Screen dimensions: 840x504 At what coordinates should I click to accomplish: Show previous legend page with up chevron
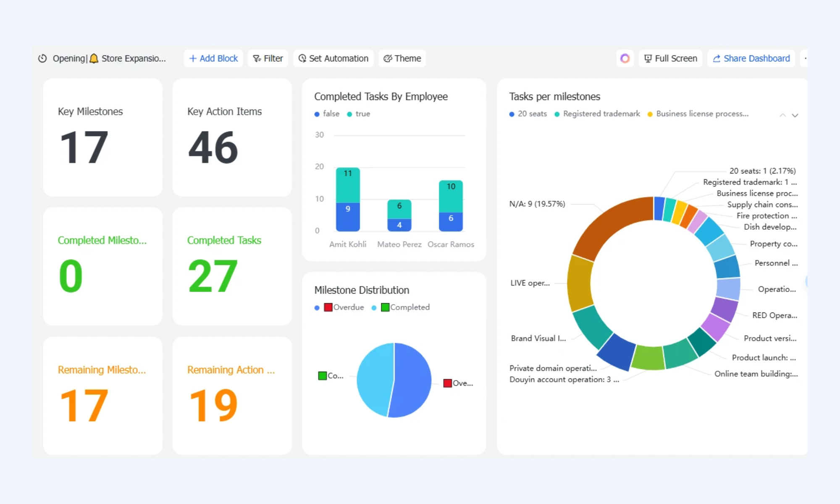(x=783, y=115)
